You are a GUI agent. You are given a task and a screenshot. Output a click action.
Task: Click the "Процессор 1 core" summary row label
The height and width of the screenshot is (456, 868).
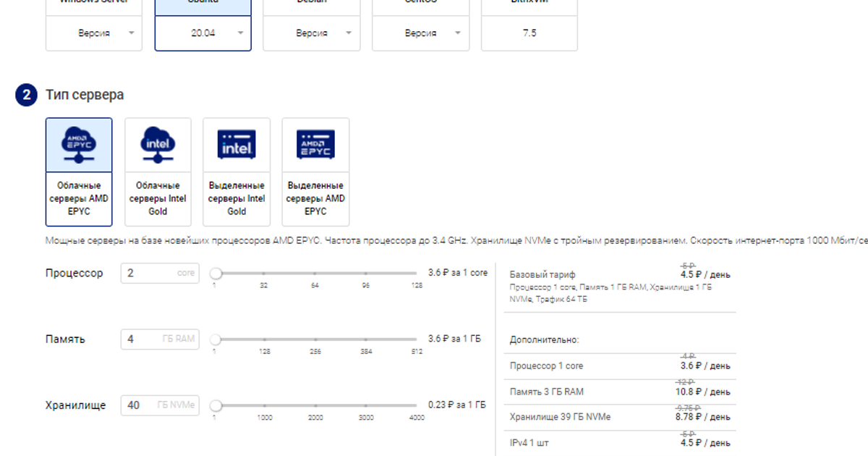pyautogui.click(x=546, y=366)
